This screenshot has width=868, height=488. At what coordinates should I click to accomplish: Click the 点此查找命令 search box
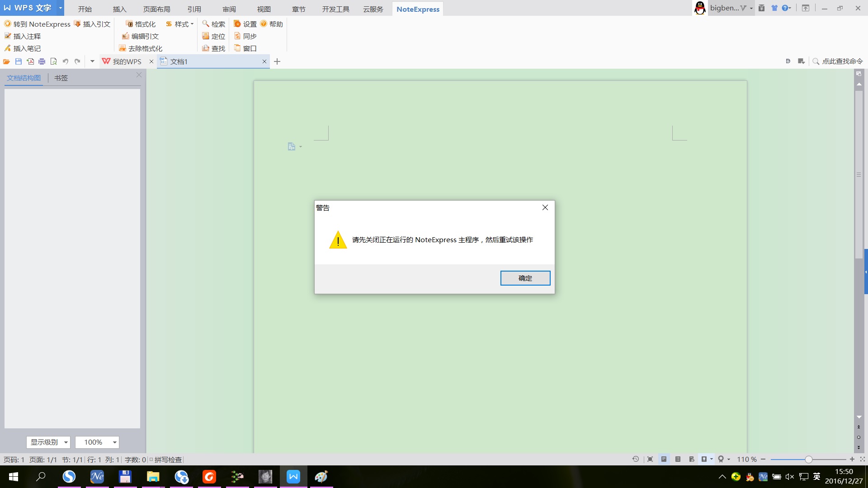(838, 61)
